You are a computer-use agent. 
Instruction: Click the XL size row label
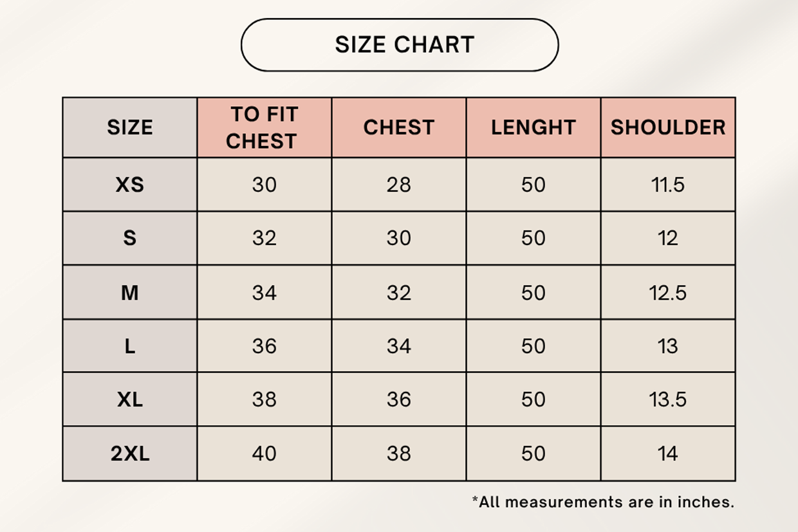coord(130,400)
